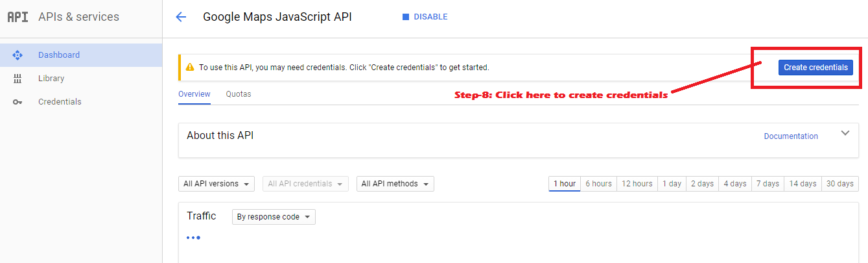
Task: Click the Library books icon
Action: click(x=18, y=79)
